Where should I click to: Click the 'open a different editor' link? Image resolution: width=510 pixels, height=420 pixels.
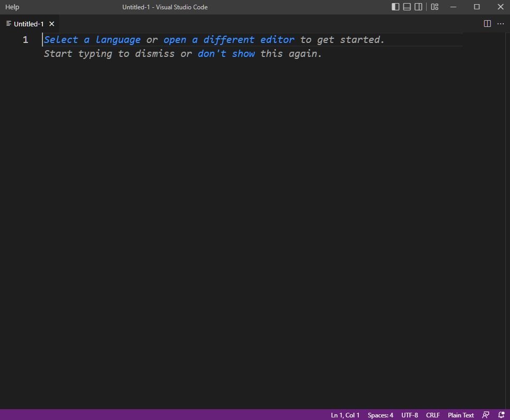coord(229,40)
